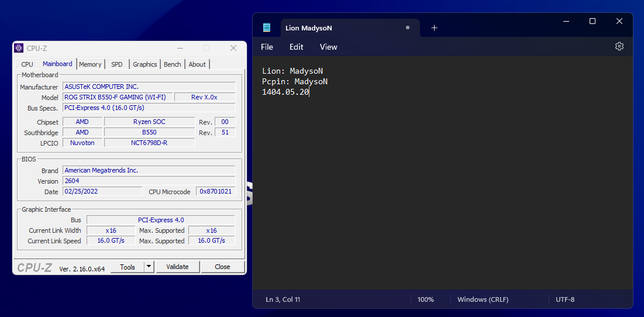Image resolution: width=644 pixels, height=317 pixels.
Task: Switch to the CPU tab
Action: [x=27, y=64]
